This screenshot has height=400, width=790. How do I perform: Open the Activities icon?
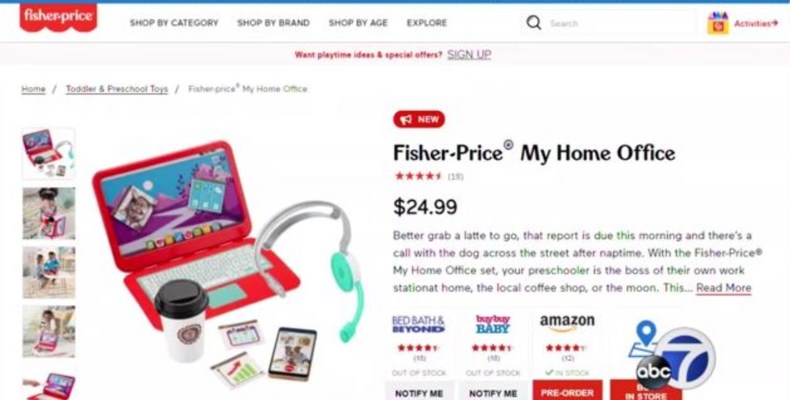tap(718, 23)
